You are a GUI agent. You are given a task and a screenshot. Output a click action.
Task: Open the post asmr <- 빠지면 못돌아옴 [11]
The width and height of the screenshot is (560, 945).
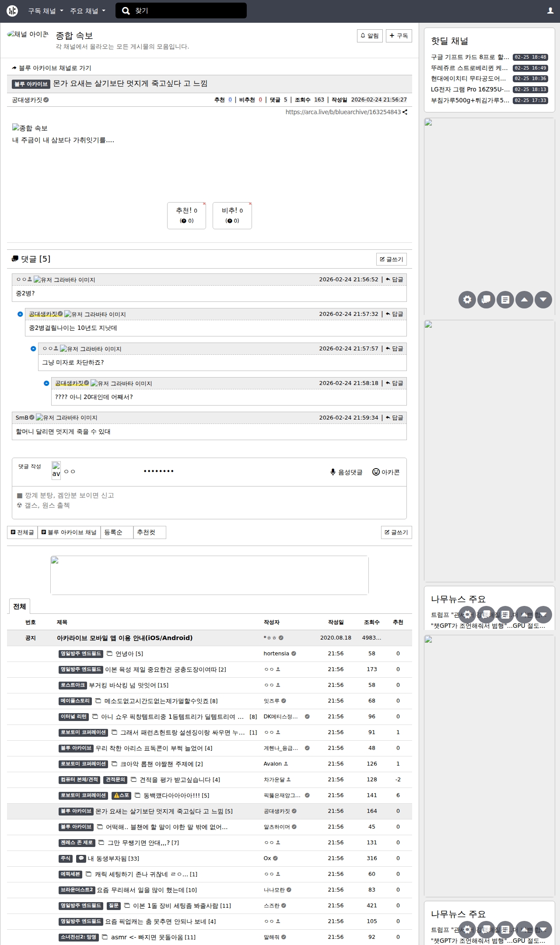click(153, 938)
